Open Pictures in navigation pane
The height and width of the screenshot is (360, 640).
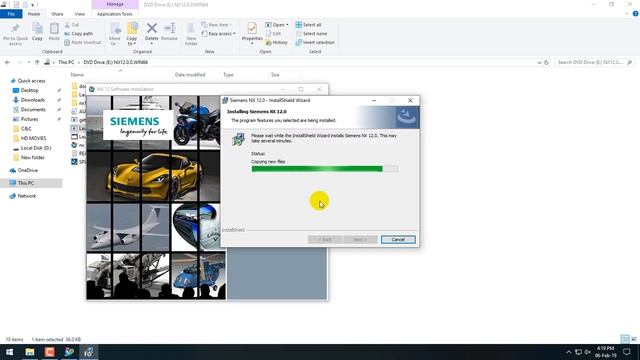29,119
